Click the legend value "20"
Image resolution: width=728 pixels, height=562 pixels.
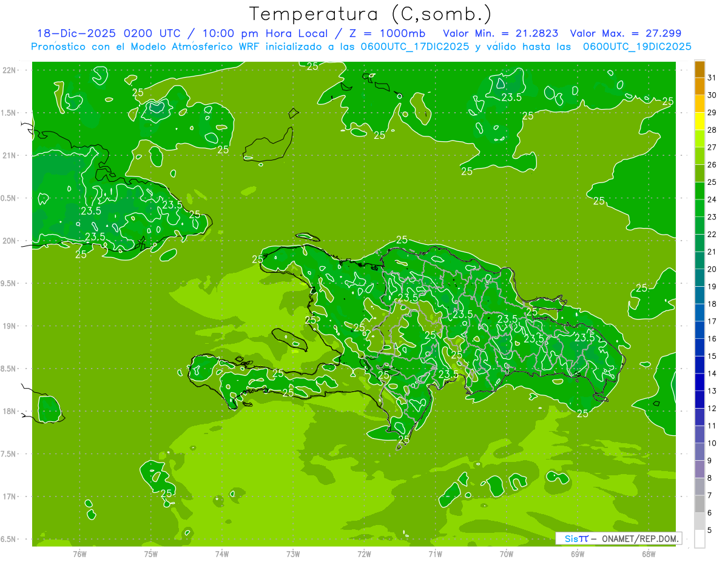712,269
